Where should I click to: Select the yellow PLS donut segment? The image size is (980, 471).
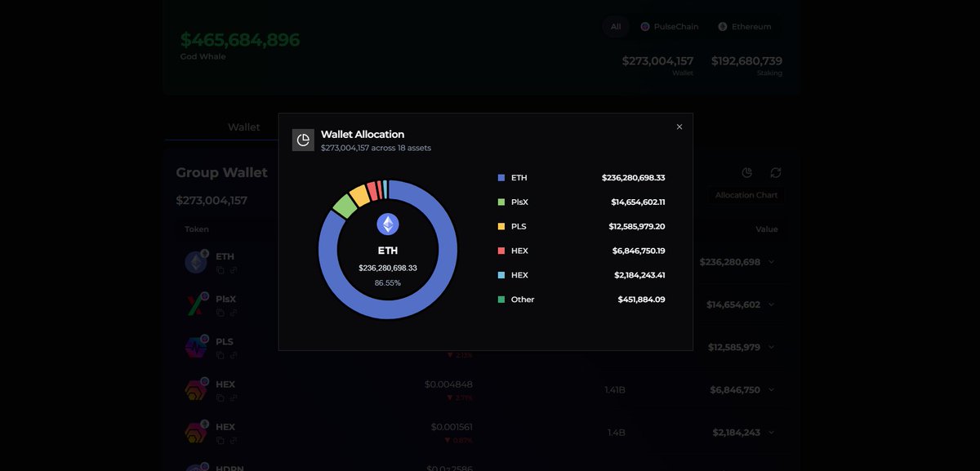coord(359,194)
